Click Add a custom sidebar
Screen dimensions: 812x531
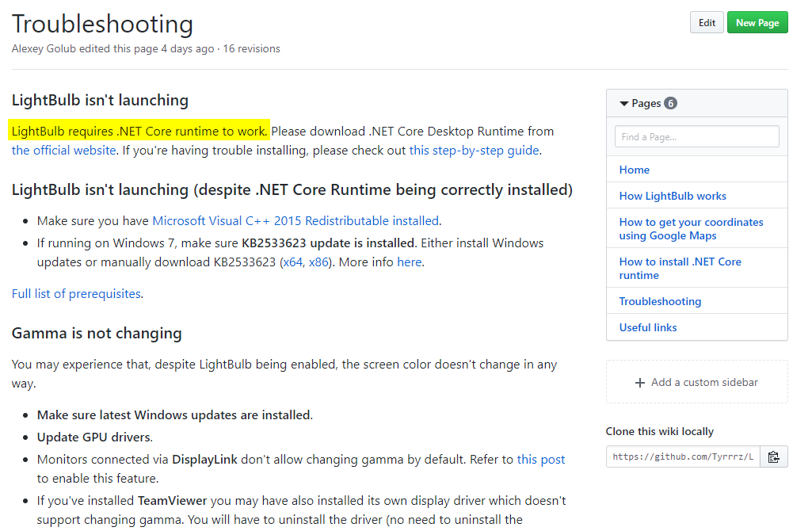pos(696,382)
